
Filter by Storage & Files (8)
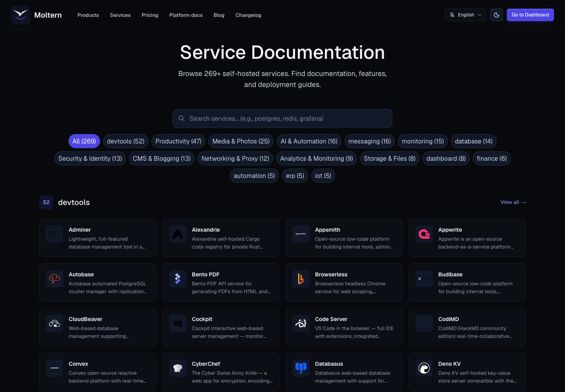click(x=390, y=158)
